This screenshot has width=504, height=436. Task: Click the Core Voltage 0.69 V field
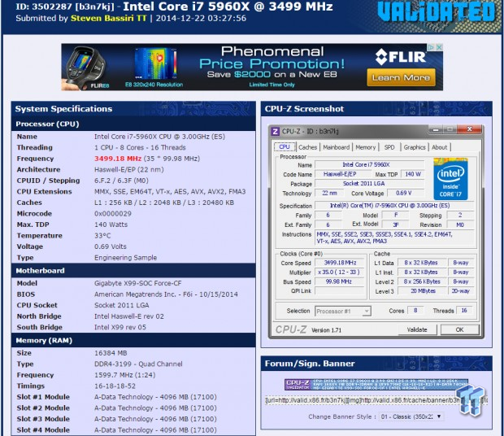(x=406, y=193)
